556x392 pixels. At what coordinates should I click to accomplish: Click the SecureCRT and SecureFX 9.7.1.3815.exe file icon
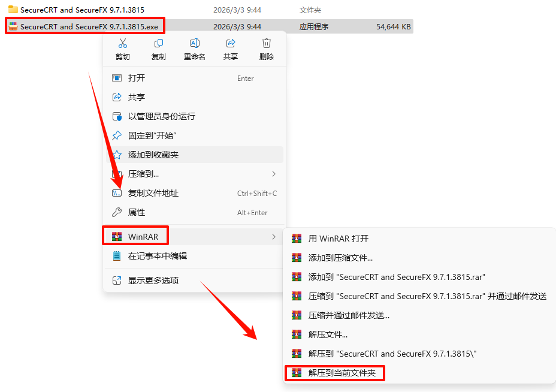(13, 26)
